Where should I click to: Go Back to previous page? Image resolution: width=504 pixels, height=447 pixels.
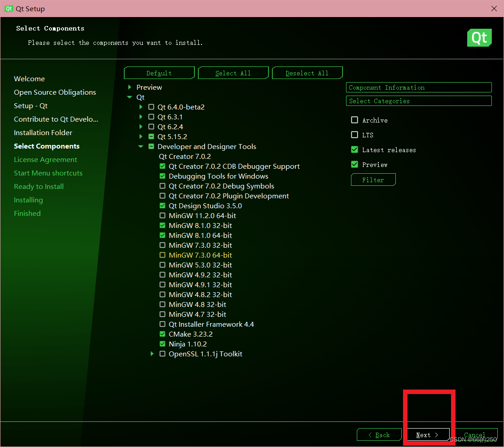[x=379, y=435]
